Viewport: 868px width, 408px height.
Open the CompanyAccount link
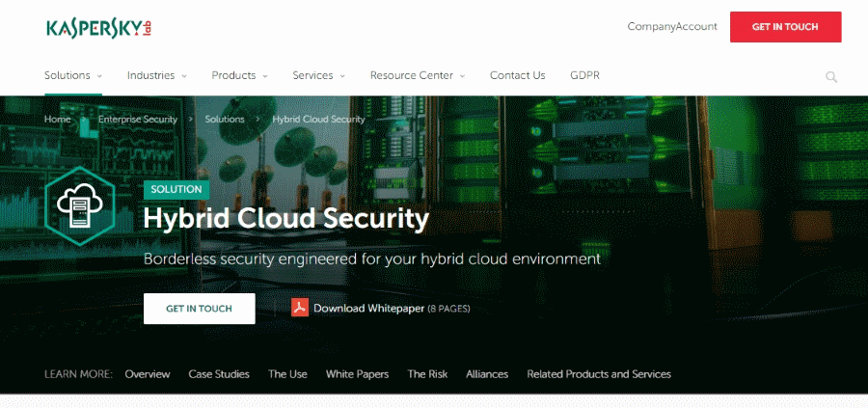(x=672, y=27)
